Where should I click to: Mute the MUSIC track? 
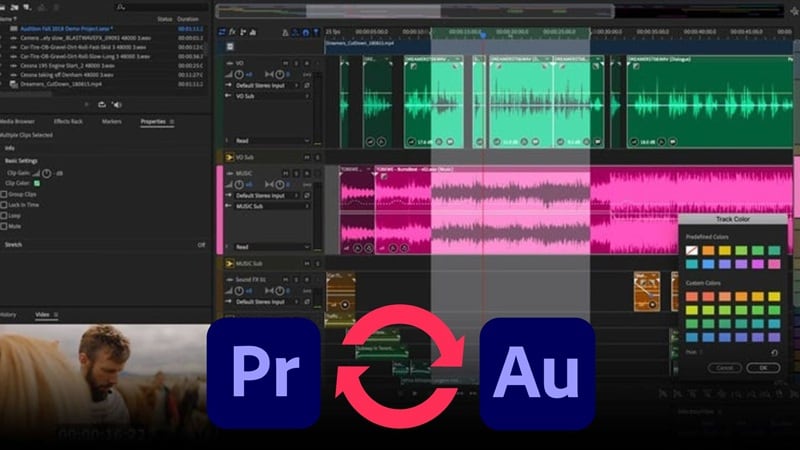click(x=286, y=173)
